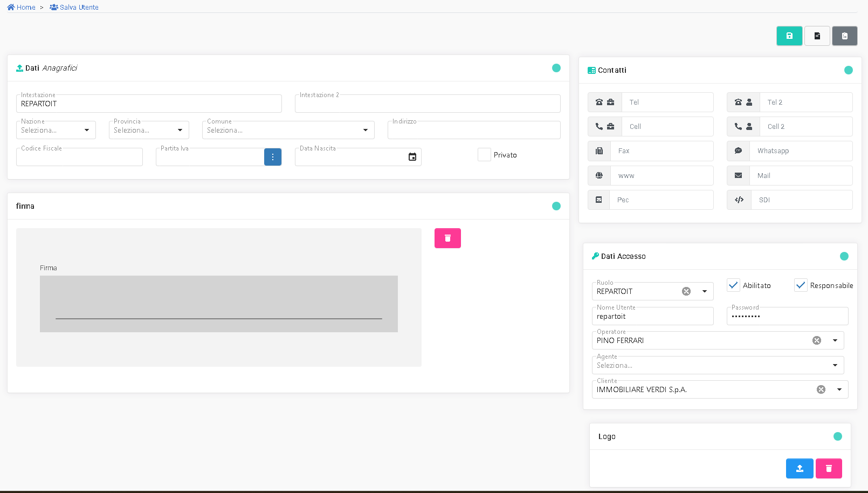Click the gray clipboard icon button
The width and height of the screenshot is (868, 493).
pyautogui.click(x=845, y=36)
